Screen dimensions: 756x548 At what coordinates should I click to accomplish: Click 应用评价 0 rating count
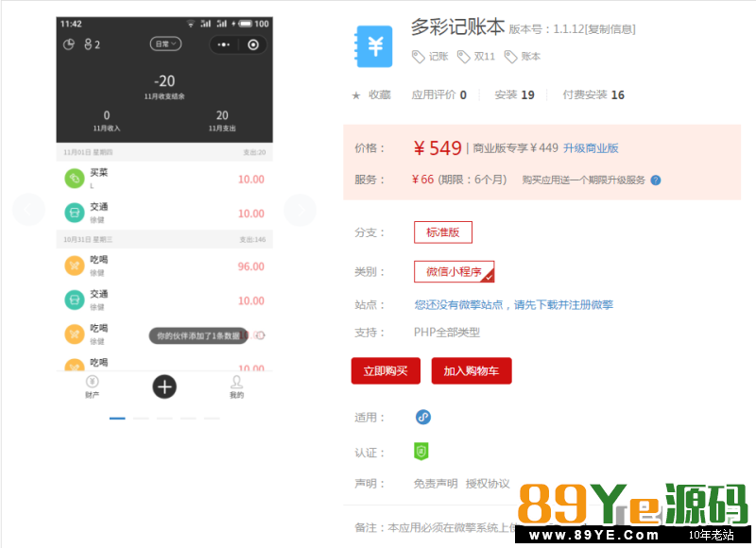(x=438, y=94)
